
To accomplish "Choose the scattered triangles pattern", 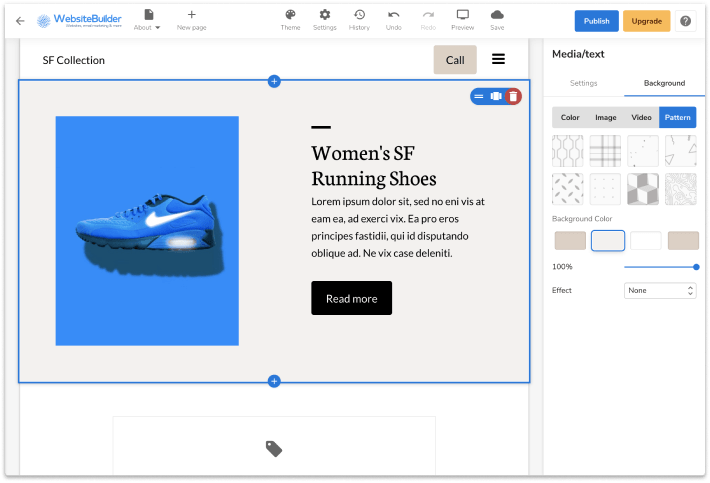I will [681, 151].
